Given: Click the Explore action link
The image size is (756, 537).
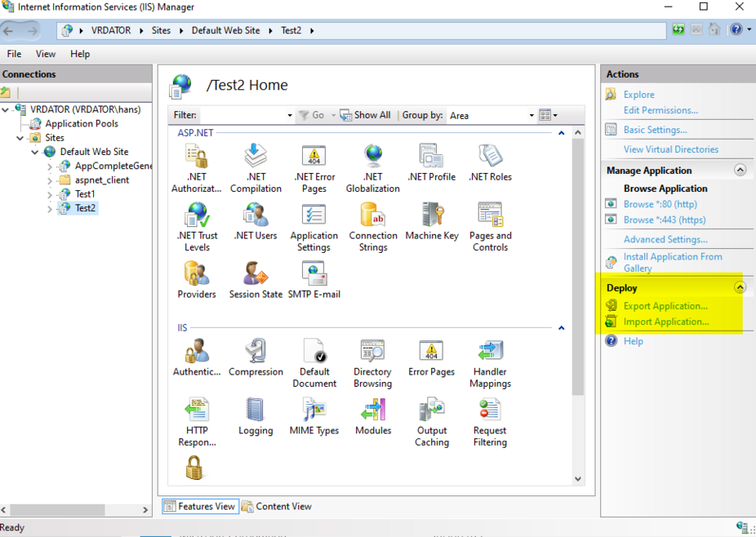Looking at the screenshot, I should (638, 95).
